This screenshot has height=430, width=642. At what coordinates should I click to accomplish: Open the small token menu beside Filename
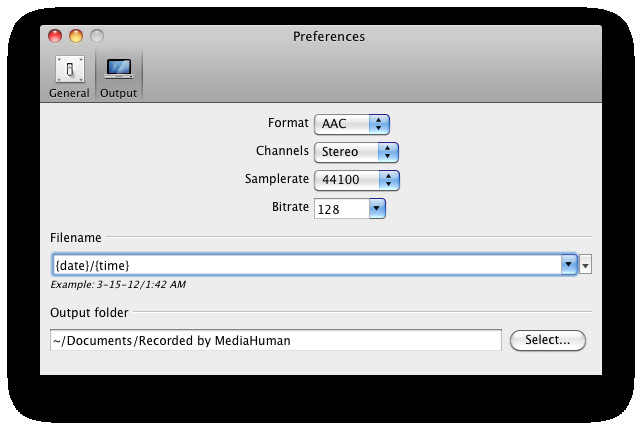tap(586, 265)
